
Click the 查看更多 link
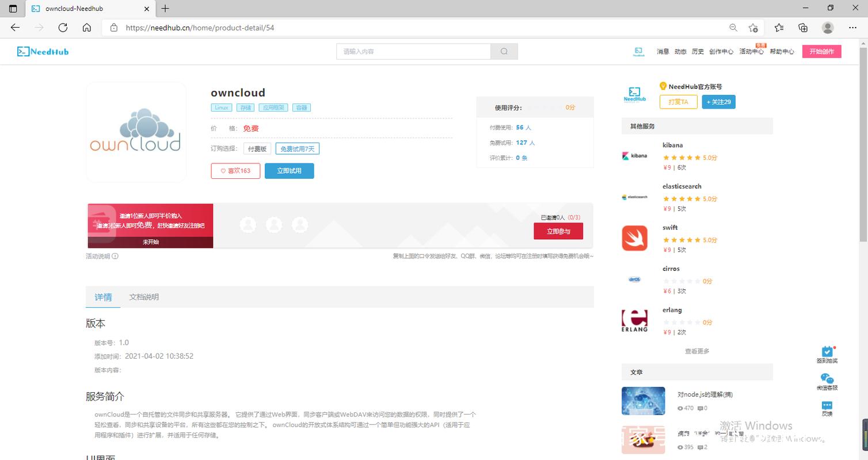point(697,351)
